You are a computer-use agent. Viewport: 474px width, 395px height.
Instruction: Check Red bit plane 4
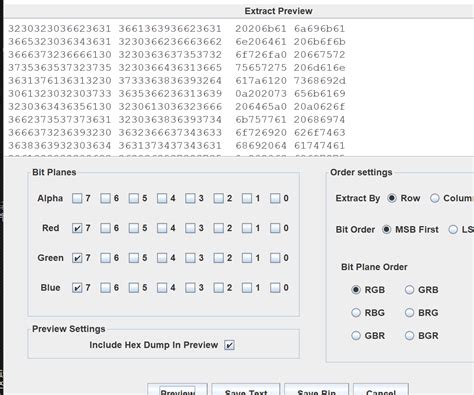pos(162,228)
